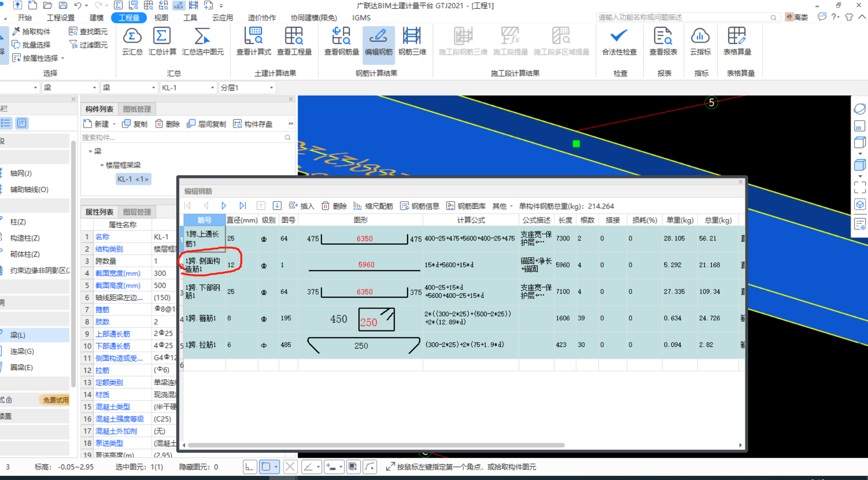Click the 名称 property link
The width and height of the screenshot is (868, 480).
coord(102,237)
